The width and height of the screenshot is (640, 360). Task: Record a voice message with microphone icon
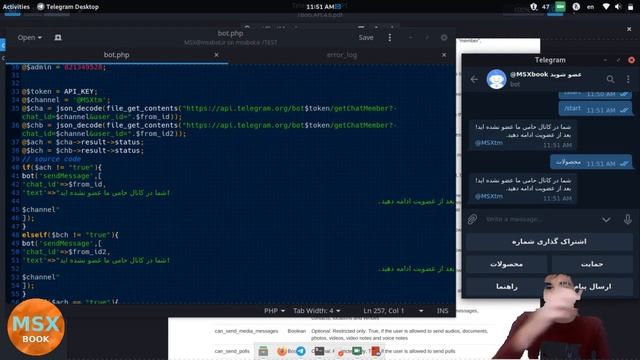(628, 219)
